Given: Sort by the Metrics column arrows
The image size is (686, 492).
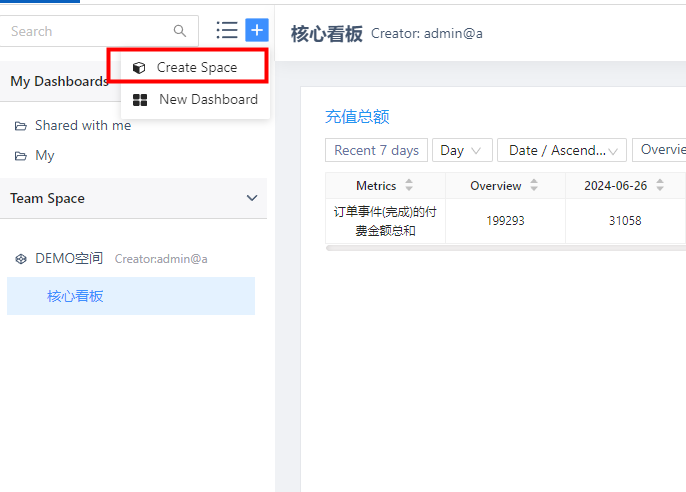Looking at the screenshot, I should click(409, 186).
